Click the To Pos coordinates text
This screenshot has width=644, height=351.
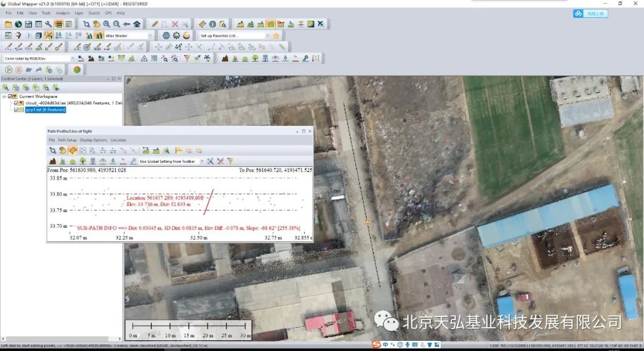point(275,170)
